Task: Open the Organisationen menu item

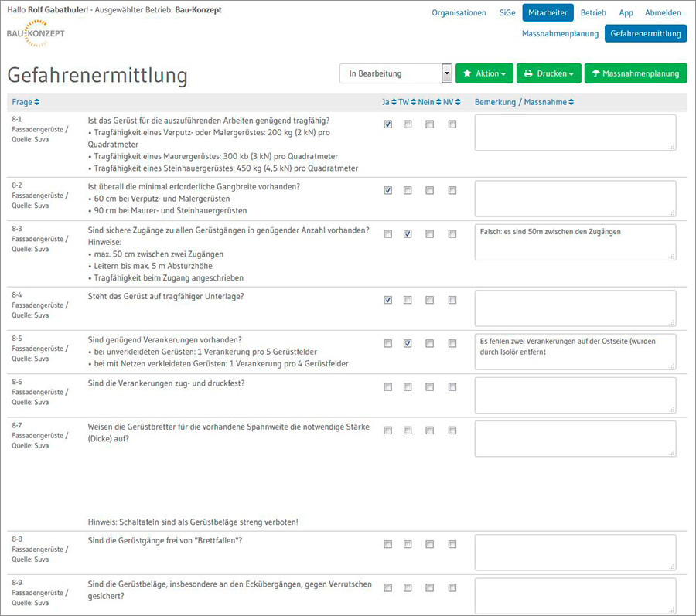Action: (459, 13)
